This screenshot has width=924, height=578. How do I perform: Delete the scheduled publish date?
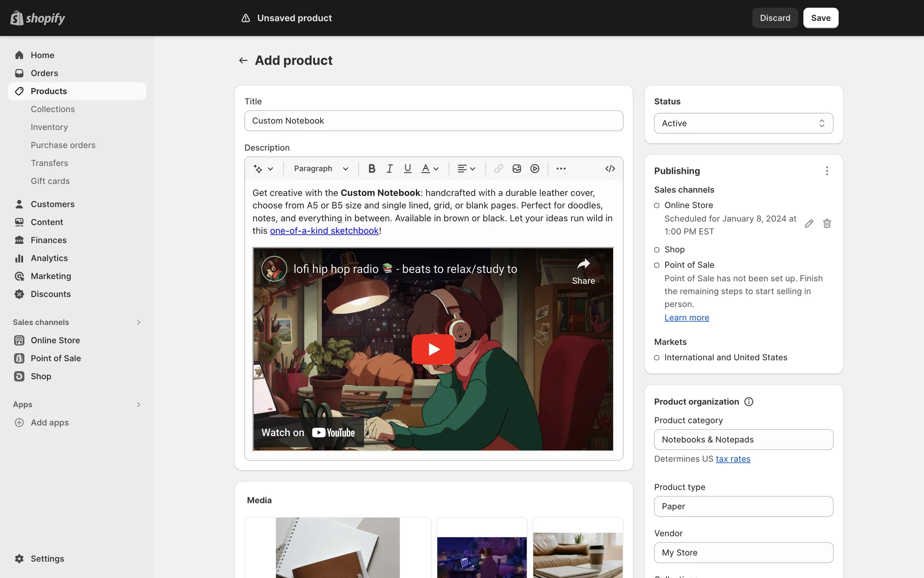point(827,223)
